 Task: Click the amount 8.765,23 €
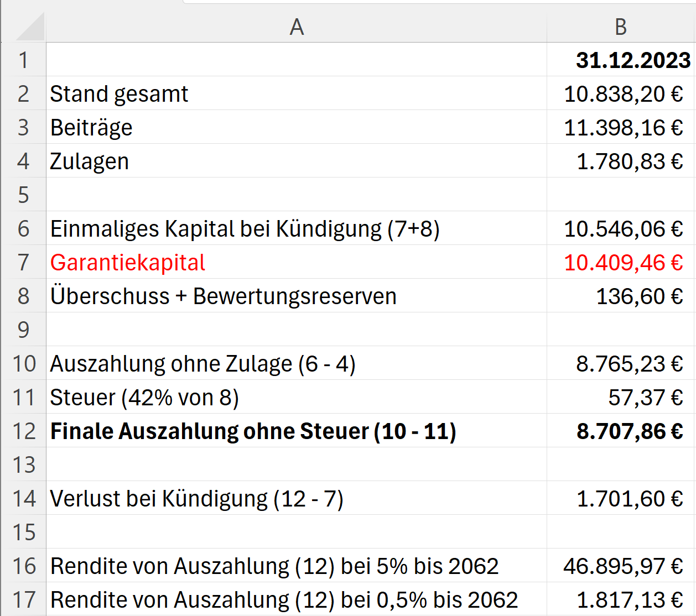[x=629, y=364]
